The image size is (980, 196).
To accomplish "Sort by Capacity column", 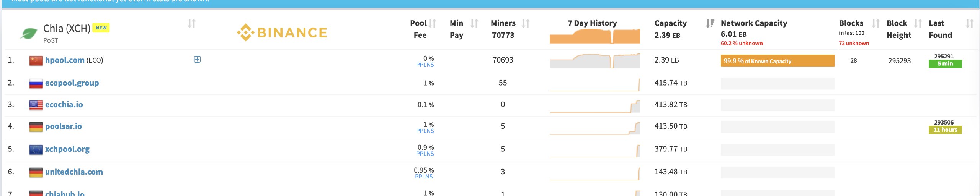I will click(710, 23).
